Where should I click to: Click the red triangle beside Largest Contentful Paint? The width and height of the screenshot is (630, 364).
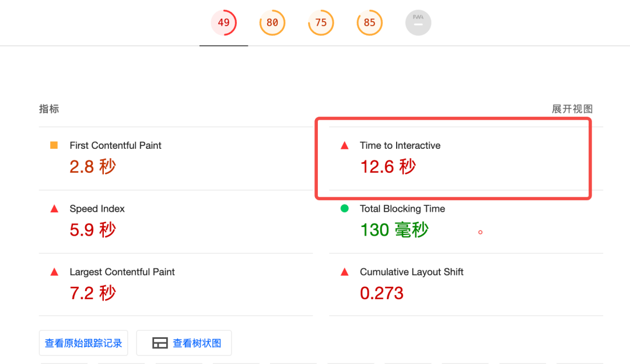click(x=54, y=272)
